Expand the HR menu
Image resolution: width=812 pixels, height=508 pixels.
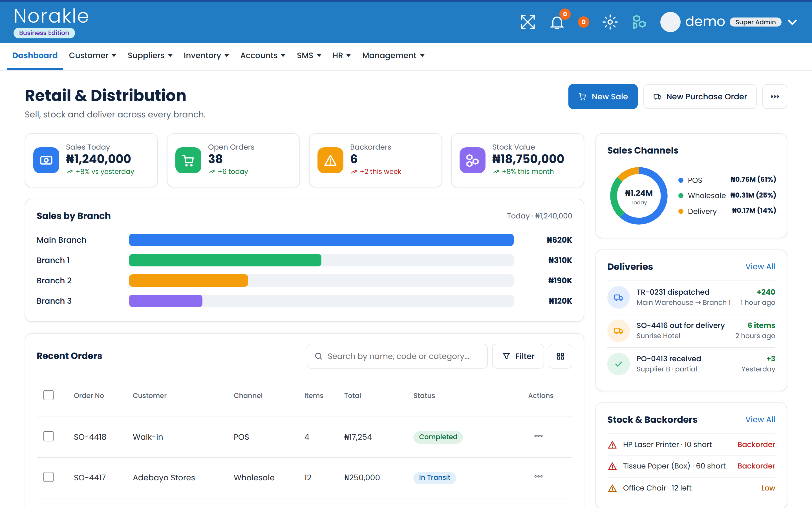342,55
